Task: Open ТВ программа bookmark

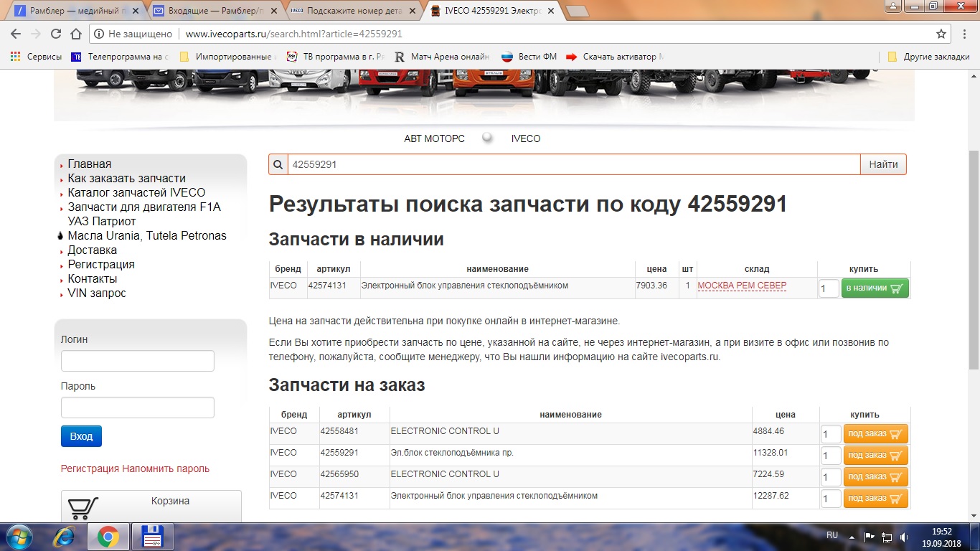Action: pyautogui.click(x=335, y=57)
